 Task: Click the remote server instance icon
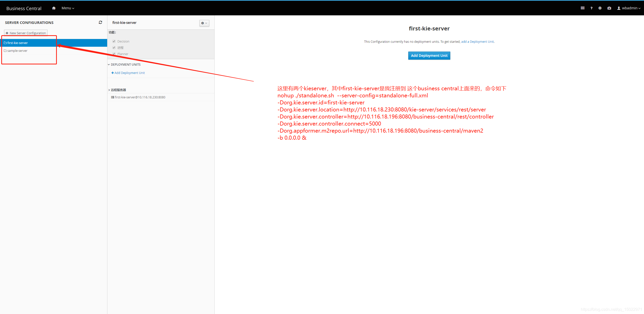point(112,97)
